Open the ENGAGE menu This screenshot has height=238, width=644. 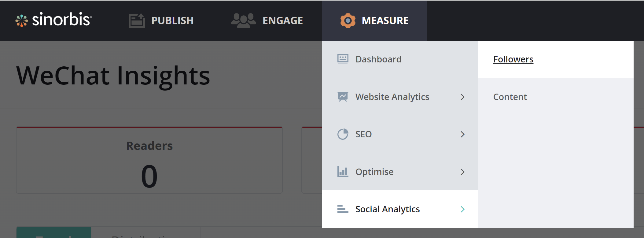pos(283,20)
